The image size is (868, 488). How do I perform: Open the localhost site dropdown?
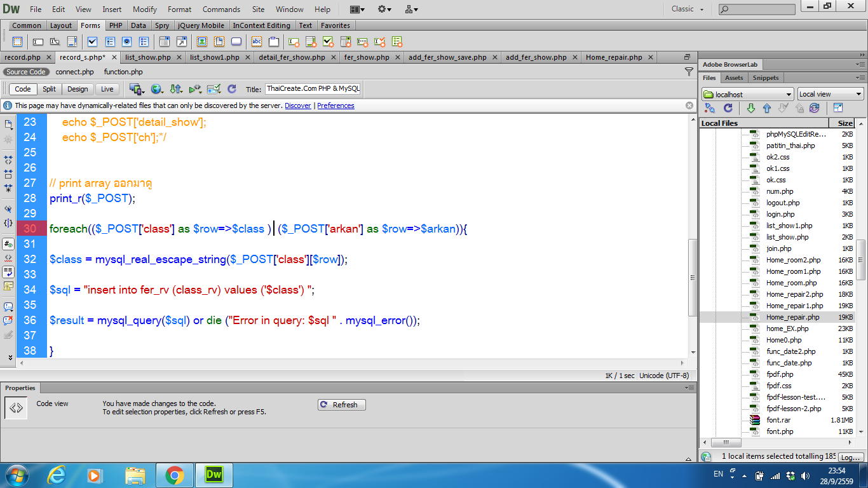pos(748,94)
